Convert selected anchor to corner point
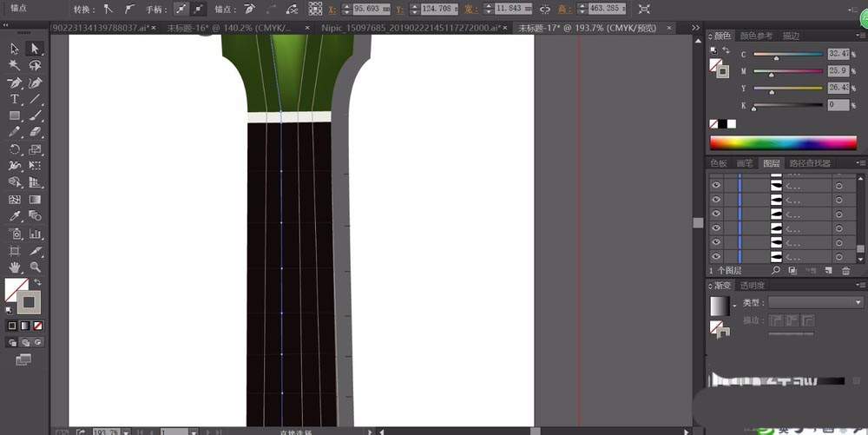Screen dimensions: 868x435 (x=108, y=9)
